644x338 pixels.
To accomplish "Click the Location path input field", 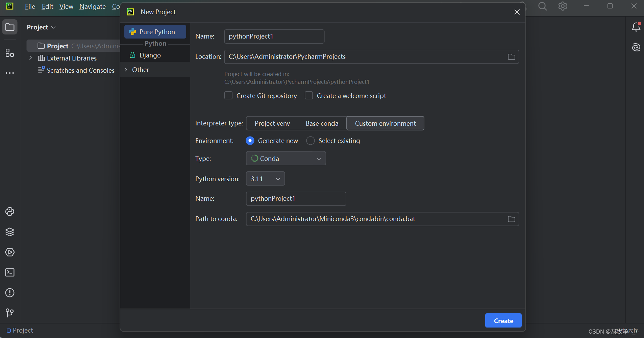I will tap(371, 57).
